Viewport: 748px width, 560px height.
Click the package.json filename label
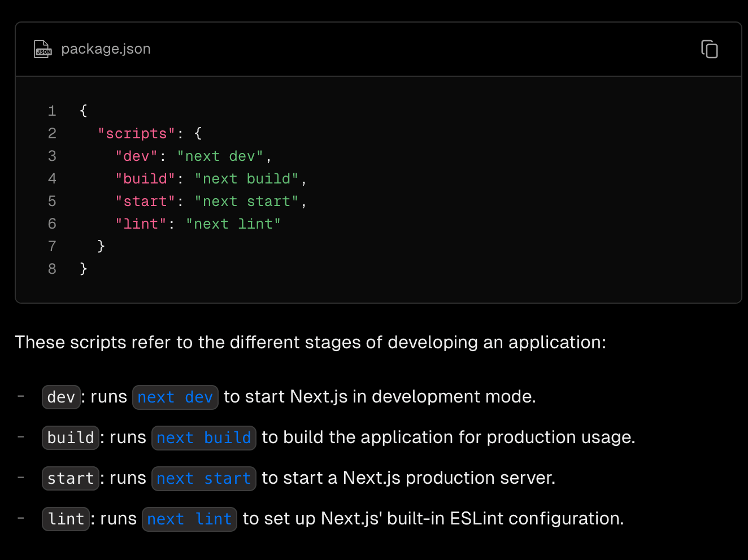click(106, 49)
